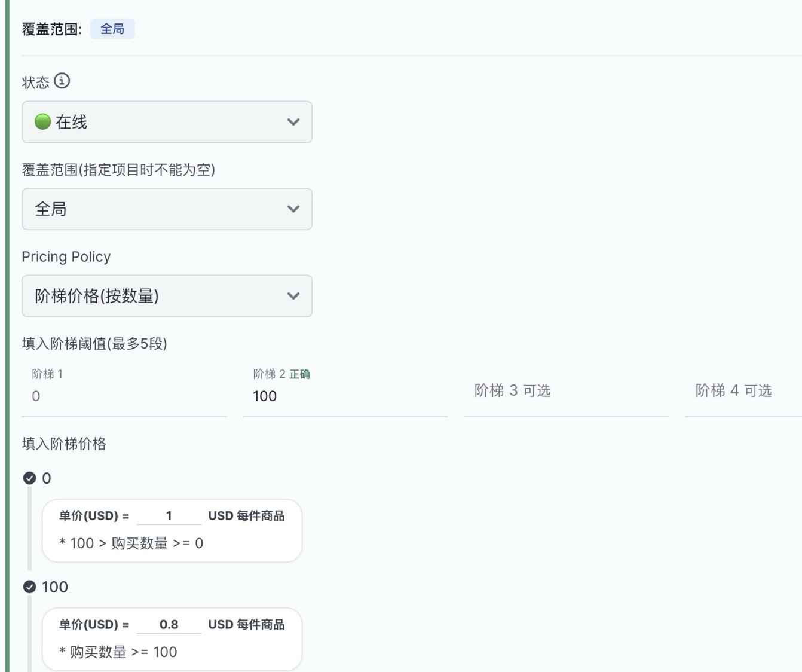The height and width of the screenshot is (672, 802).
Task: Edit the unit price field showing 0.8
Action: pos(169,624)
